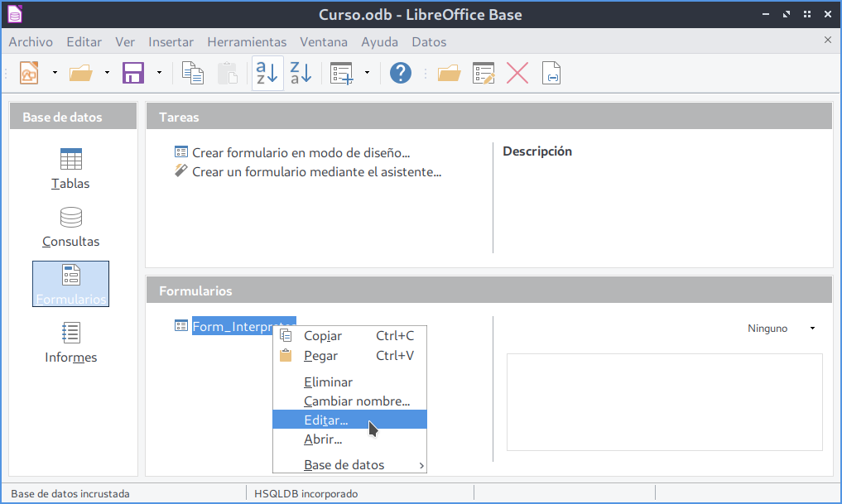Expand the New form dropdown arrow
842x504 pixels.
(366, 73)
